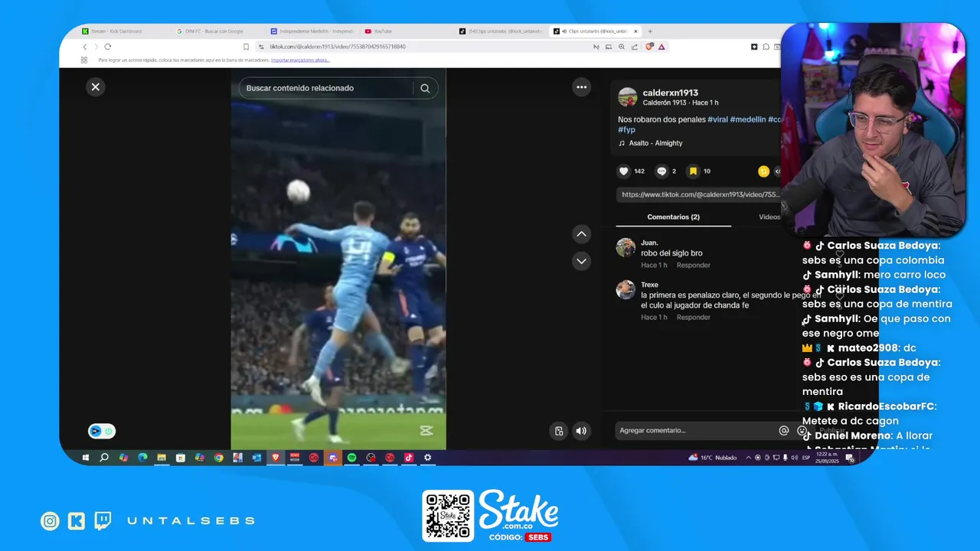Screen dimensions: 980x551
Task: Open Spotify from taskbar
Action: click(x=351, y=458)
